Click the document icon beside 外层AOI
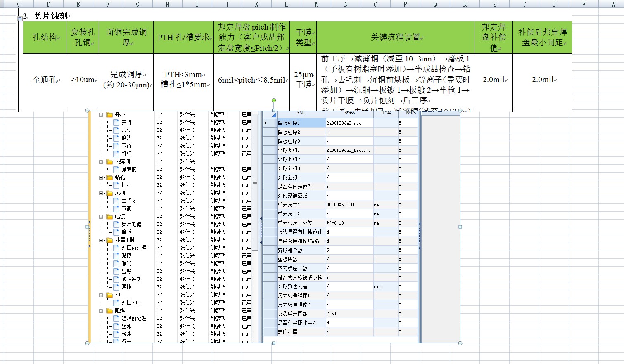This screenshot has width=624, height=364. point(116,303)
